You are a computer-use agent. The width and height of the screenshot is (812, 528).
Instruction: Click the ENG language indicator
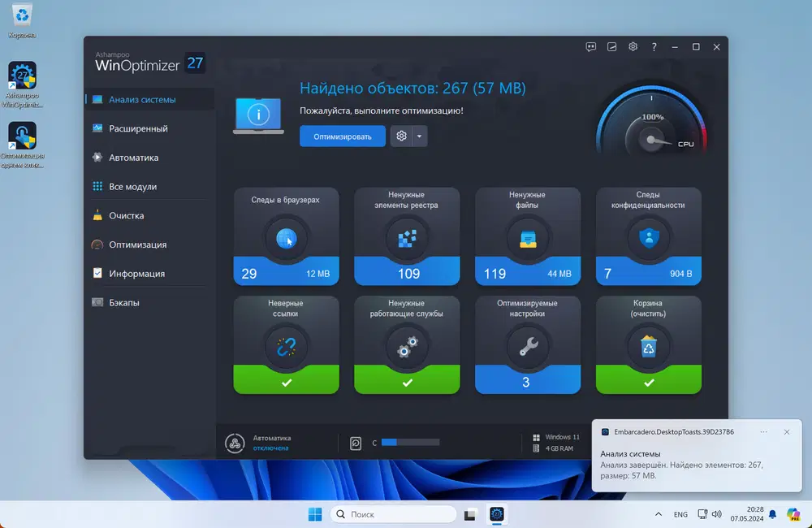coord(680,514)
